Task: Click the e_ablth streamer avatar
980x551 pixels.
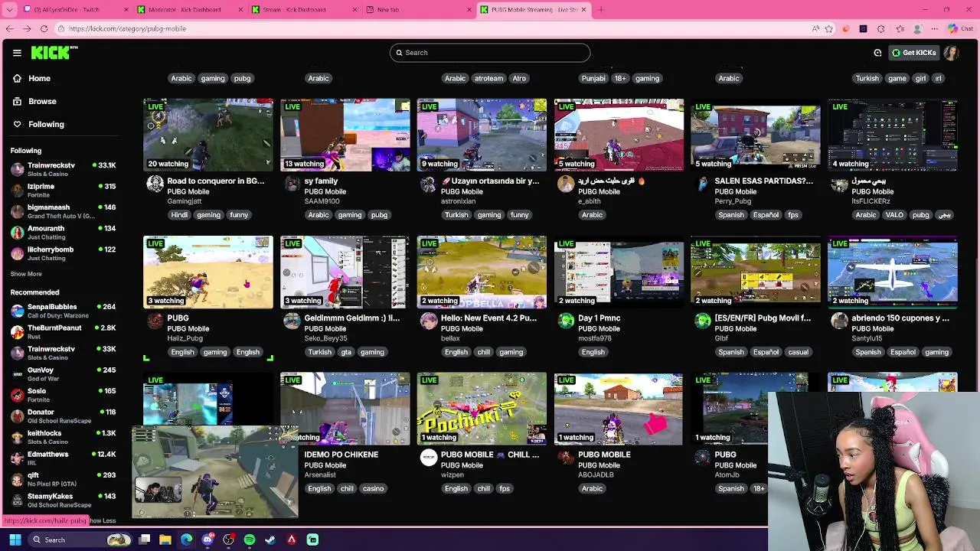Action: coord(566,184)
